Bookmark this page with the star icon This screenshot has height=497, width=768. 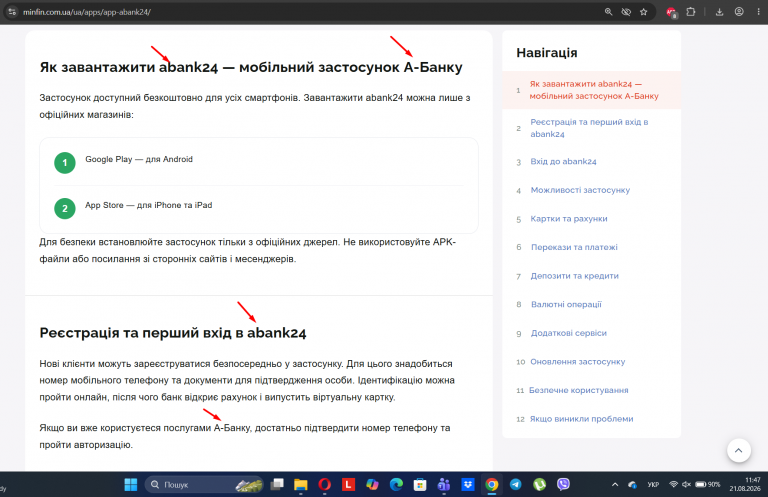click(644, 12)
